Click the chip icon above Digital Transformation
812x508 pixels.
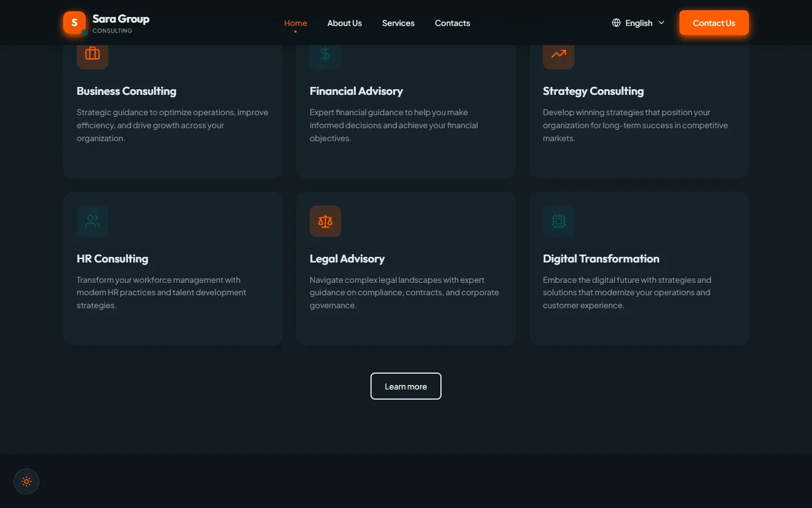coord(559,221)
